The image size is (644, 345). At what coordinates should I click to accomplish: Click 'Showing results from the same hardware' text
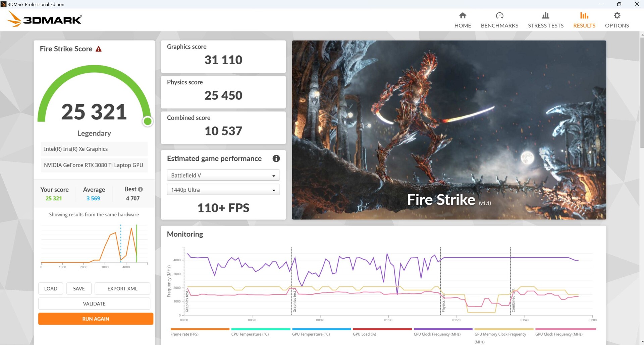pos(94,214)
